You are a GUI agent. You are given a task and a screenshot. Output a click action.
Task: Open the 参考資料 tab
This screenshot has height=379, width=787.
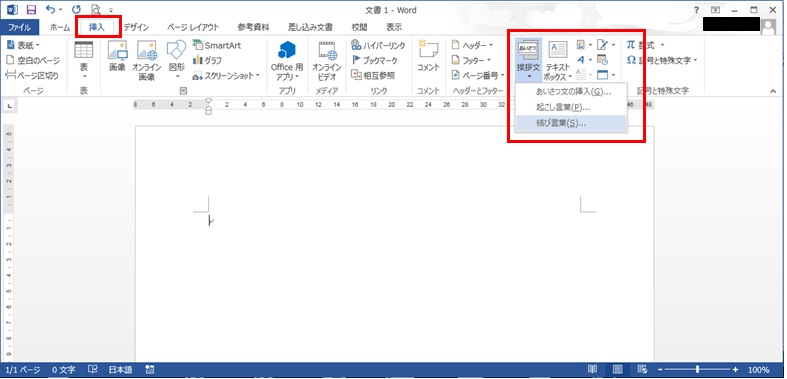[253, 27]
